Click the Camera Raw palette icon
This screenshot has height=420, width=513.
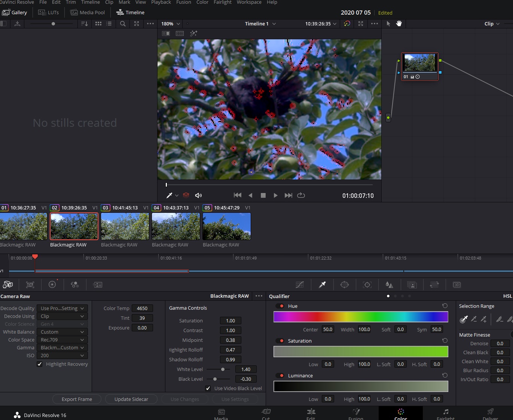point(8,285)
